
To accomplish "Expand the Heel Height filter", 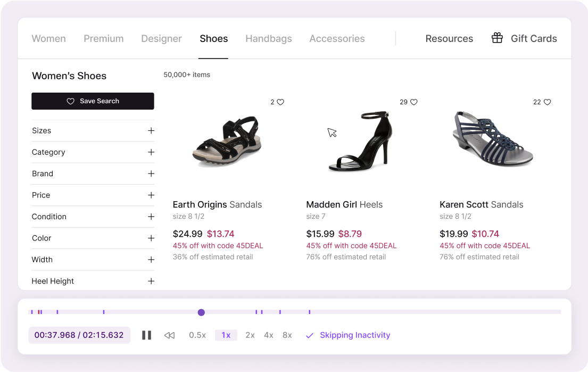I will point(151,281).
